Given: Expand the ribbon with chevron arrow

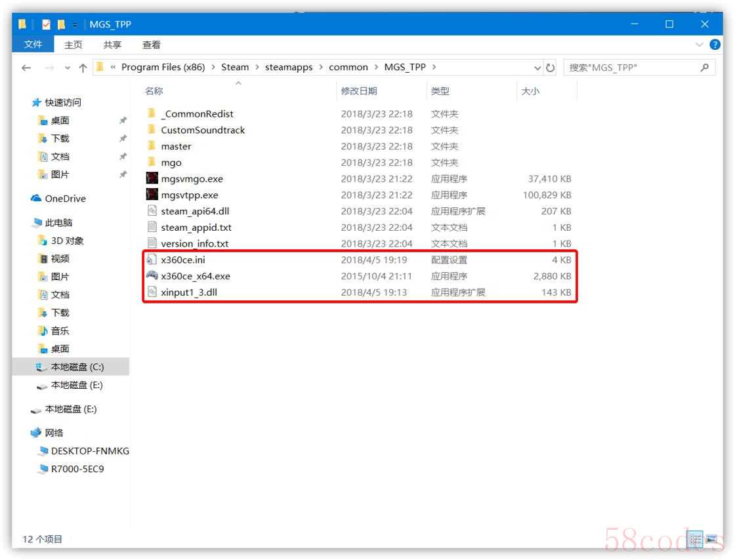Looking at the screenshot, I should click(700, 45).
